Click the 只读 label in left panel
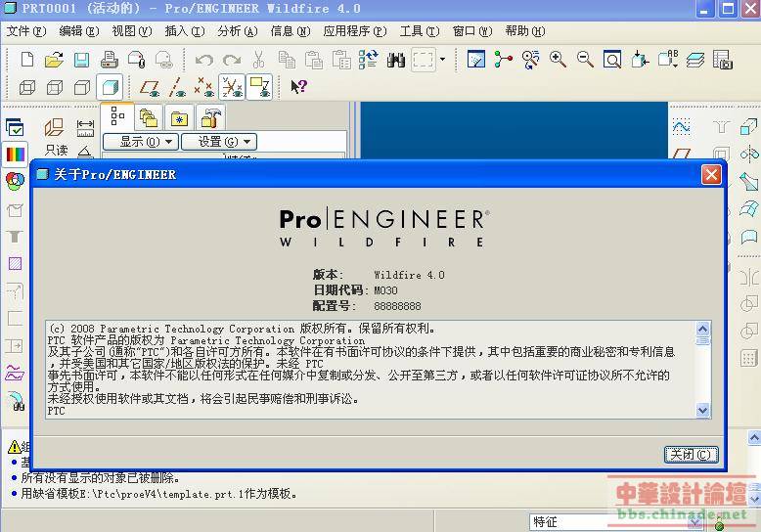The width and height of the screenshot is (761, 532). click(57, 150)
